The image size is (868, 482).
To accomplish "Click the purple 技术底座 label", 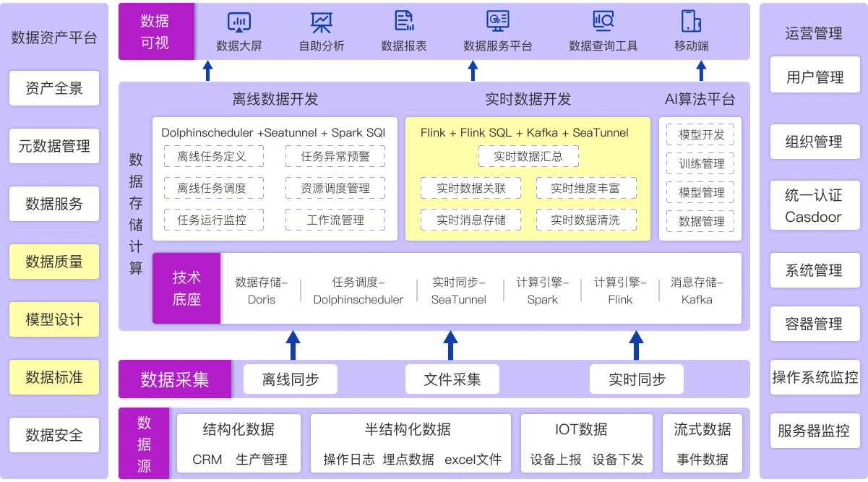I will [x=186, y=288].
